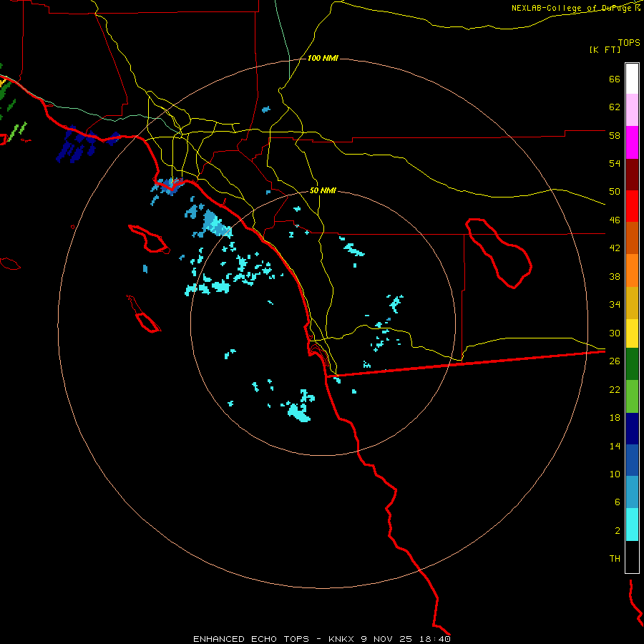
Task: Click the gold 38 legend swatch
Action: coord(632,303)
